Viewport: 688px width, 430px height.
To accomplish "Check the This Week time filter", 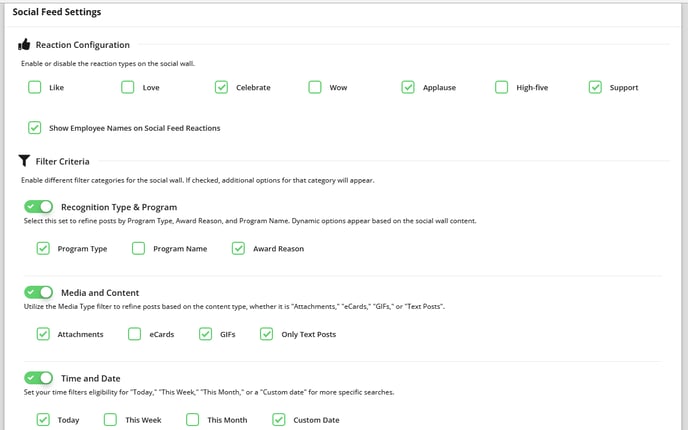I will [x=111, y=419].
